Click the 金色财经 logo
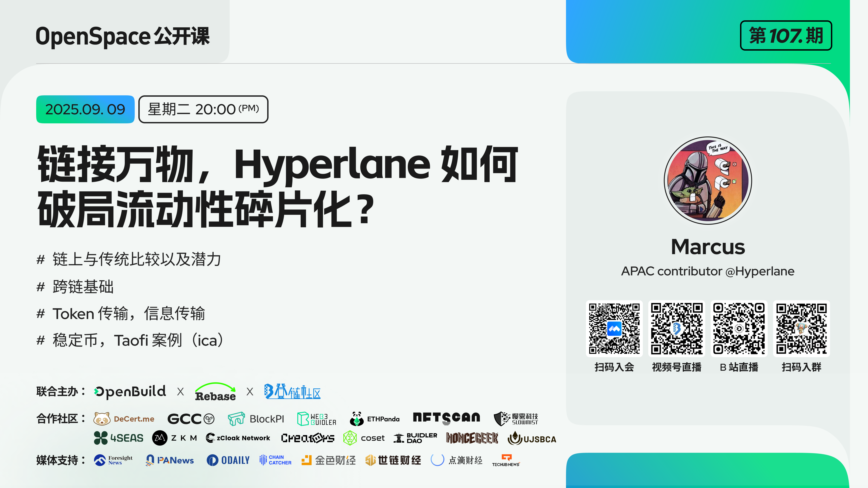The image size is (868, 488). pyautogui.click(x=328, y=460)
